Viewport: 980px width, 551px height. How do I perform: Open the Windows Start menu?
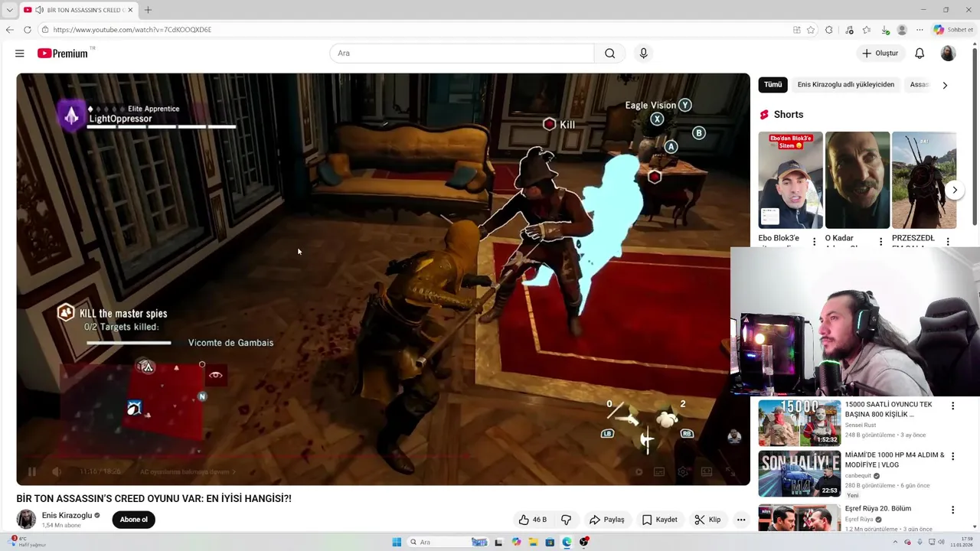pyautogui.click(x=397, y=542)
